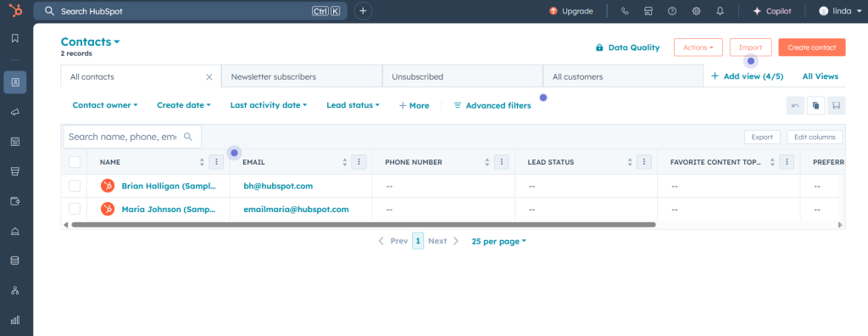Open the Notifications bell icon
This screenshot has width=868, height=336.
pyautogui.click(x=721, y=11)
